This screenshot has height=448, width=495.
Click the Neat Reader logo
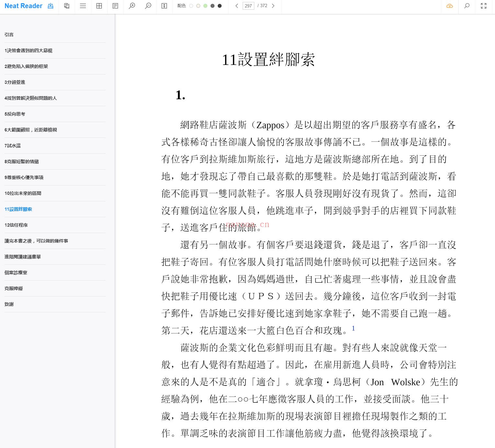pyautogui.click(x=23, y=6)
